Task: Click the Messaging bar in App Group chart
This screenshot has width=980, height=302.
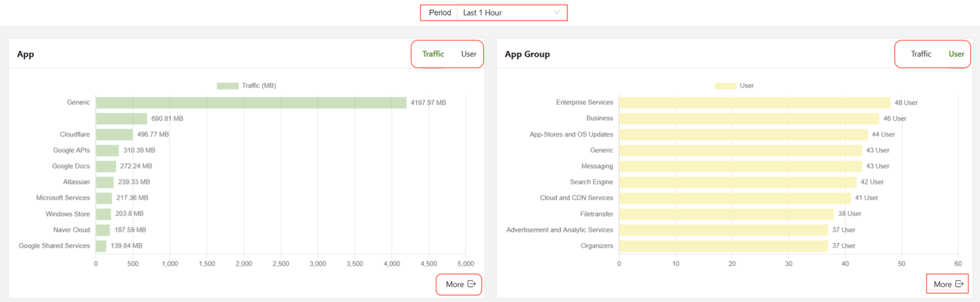Action: 740,166
